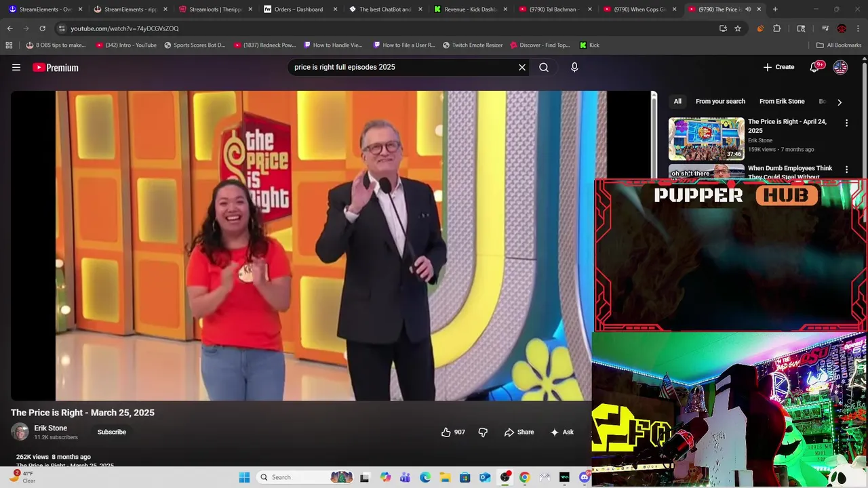Open OBS Studio from the taskbar
Screen dimensions: 868x488
coord(505,477)
